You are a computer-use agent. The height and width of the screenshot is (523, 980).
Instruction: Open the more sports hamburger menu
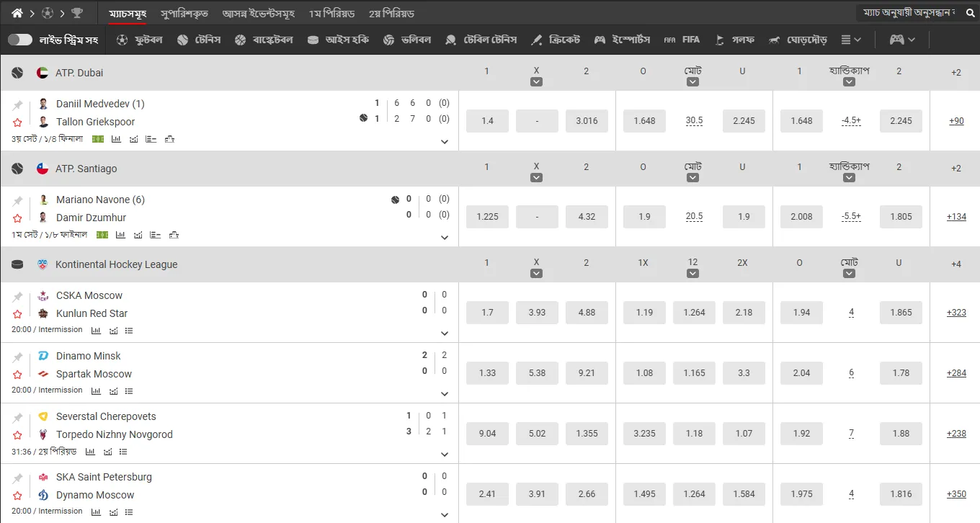851,40
